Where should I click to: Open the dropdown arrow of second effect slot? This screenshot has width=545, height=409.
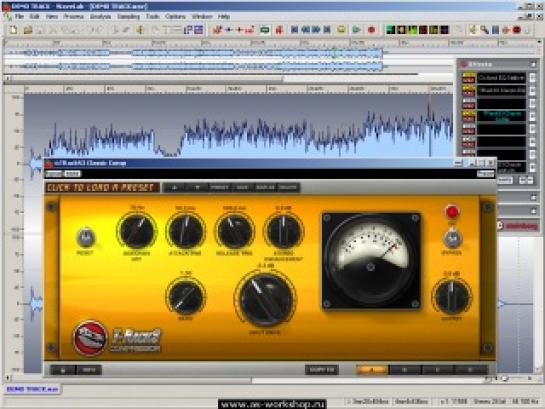click(532, 91)
